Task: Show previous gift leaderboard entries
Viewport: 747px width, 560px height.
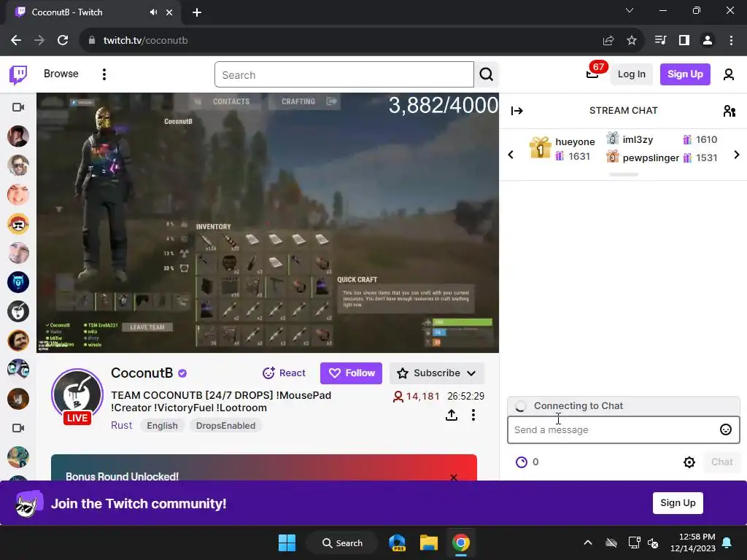Action: pyautogui.click(x=511, y=155)
